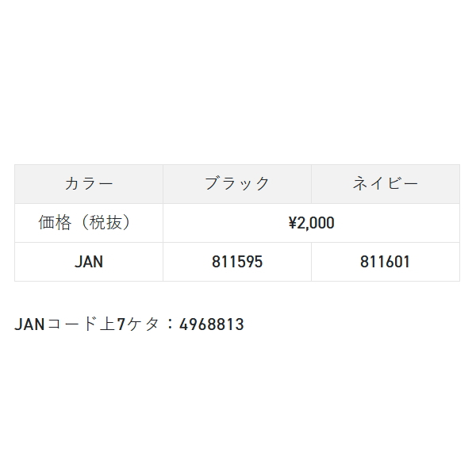Click the word JAN in footnote line
The image size is (476, 476).
[30, 324]
